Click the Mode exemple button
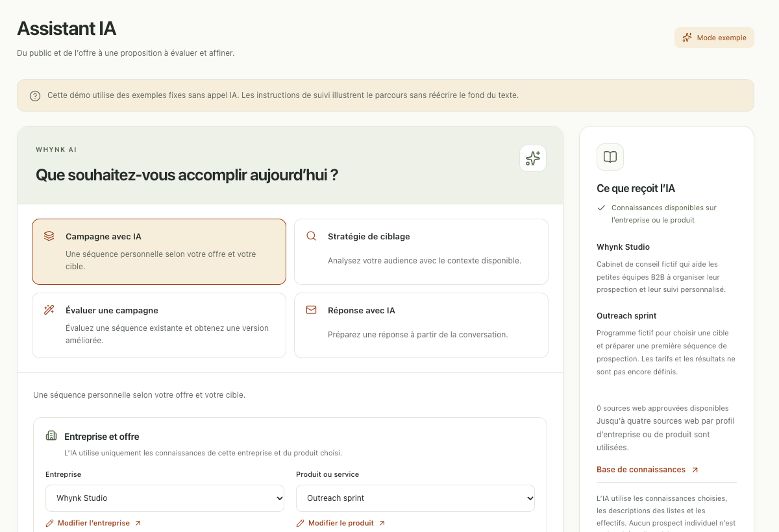 pos(714,38)
